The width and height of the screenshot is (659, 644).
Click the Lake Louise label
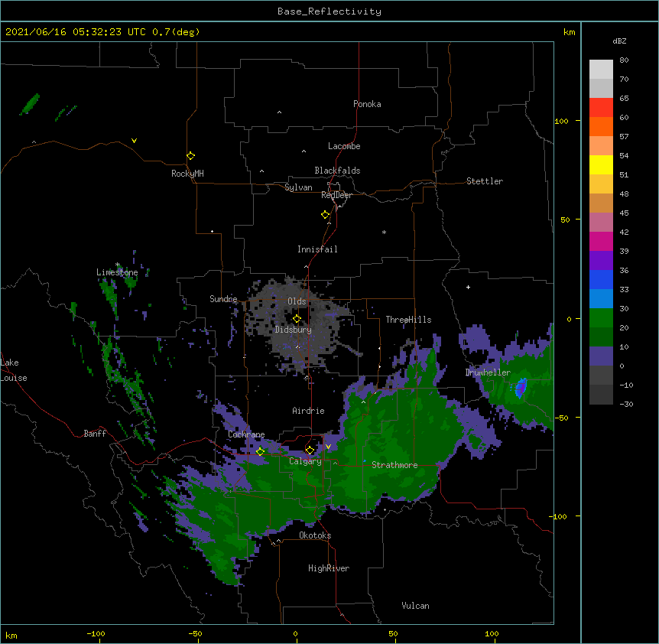click(x=14, y=370)
